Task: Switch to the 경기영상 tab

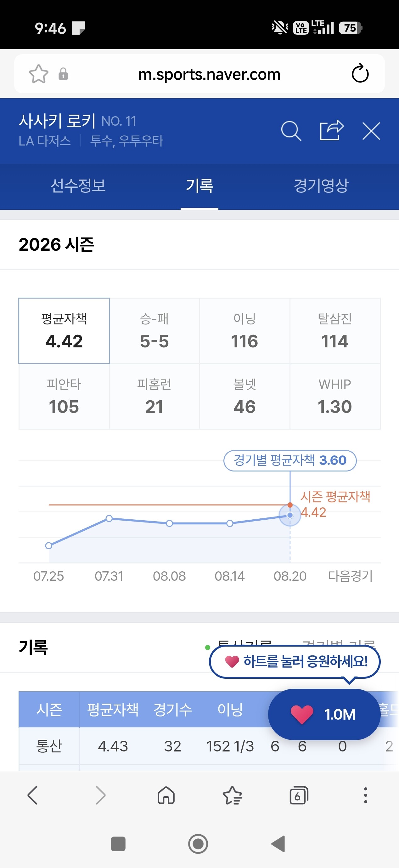Action: (321, 186)
